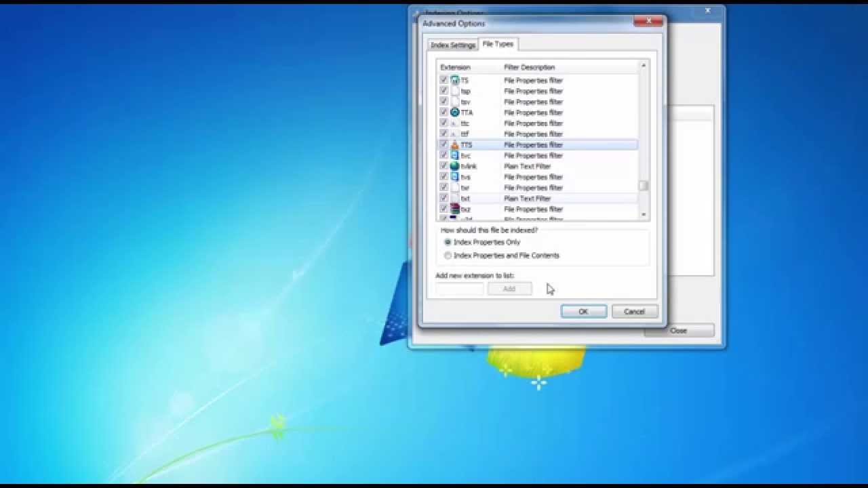Click the tsv blank file icon
This screenshot has width=868, height=488.
pyautogui.click(x=454, y=102)
